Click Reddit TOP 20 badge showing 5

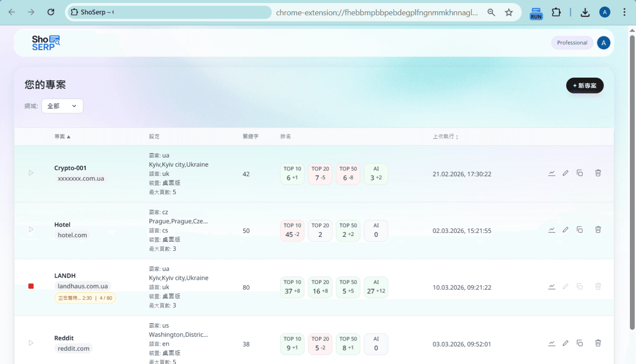point(320,344)
